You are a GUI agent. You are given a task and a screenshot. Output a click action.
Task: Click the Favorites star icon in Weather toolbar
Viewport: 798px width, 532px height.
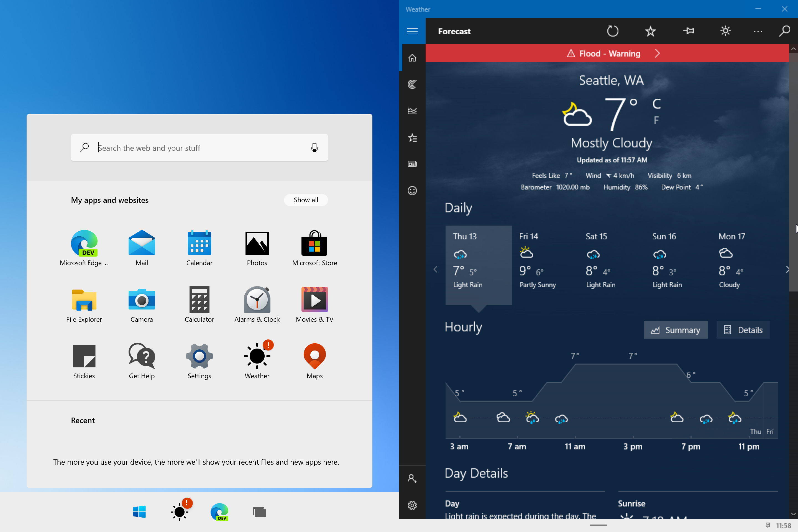pos(651,31)
